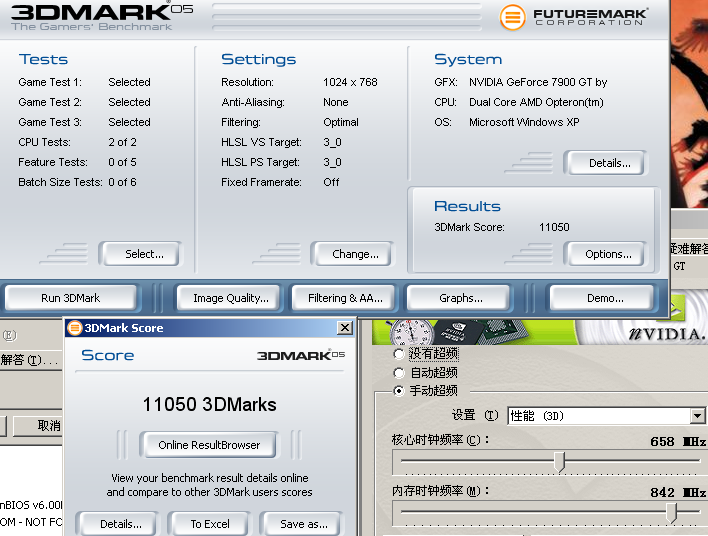Click the Batch Size Tests 0 of 6 text
The height and width of the screenshot is (536, 708).
(x=77, y=182)
